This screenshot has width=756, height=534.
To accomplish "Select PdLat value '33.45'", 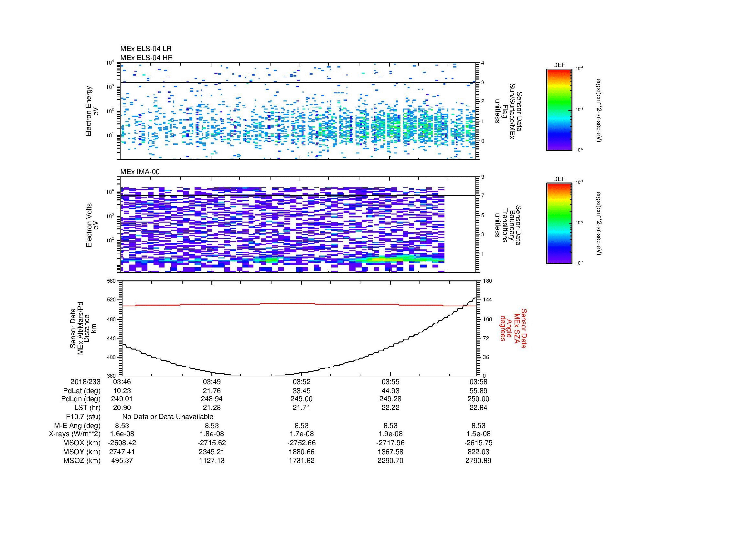I will tap(301, 391).
